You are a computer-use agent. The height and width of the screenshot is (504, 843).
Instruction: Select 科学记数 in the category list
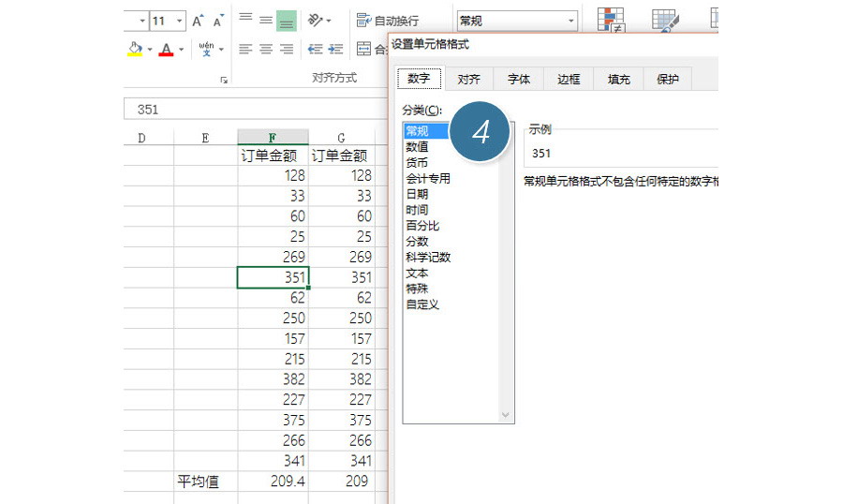(x=428, y=257)
